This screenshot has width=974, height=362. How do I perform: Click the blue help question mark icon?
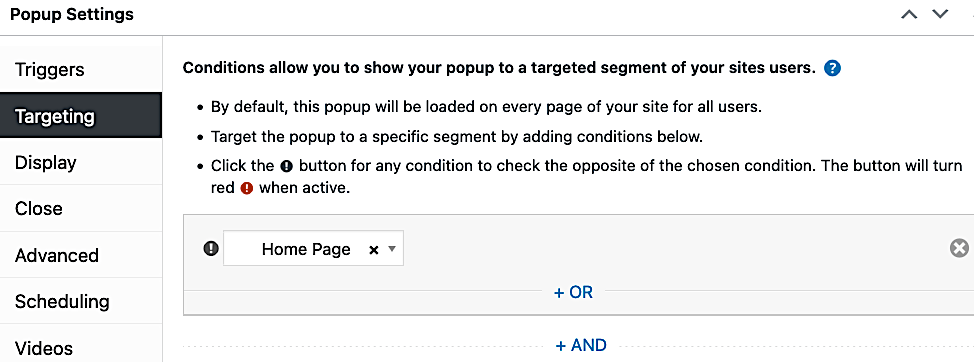[832, 68]
